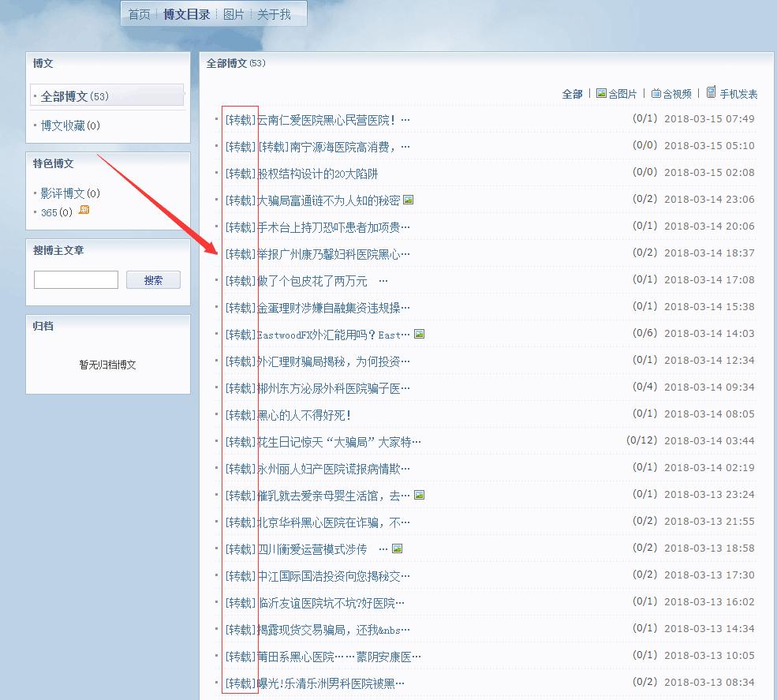Screen dimensions: 777x700
Task: Open post 花生日记惊天大骗局
Action: (323, 442)
